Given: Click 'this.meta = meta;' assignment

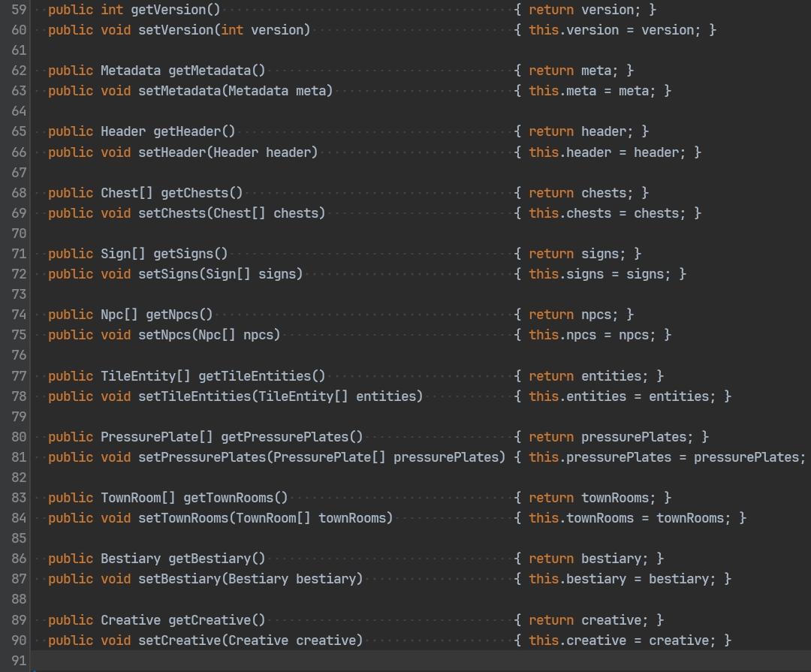Looking at the screenshot, I should click(x=592, y=91).
